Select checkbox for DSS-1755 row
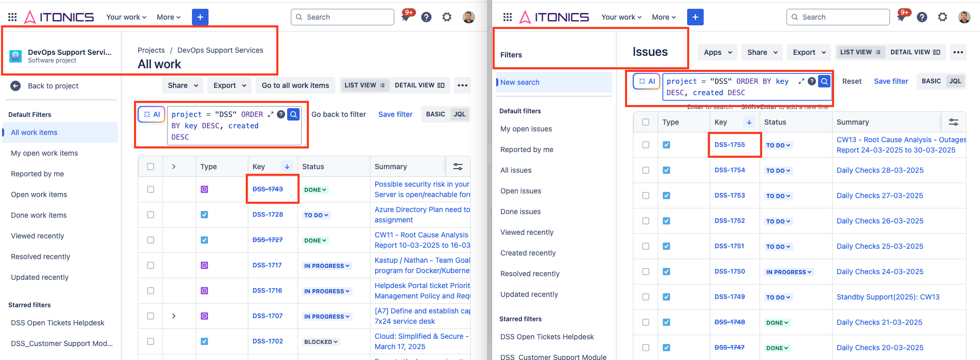The height and width of the screenshot is (360, 980). (x=646, y=145)
